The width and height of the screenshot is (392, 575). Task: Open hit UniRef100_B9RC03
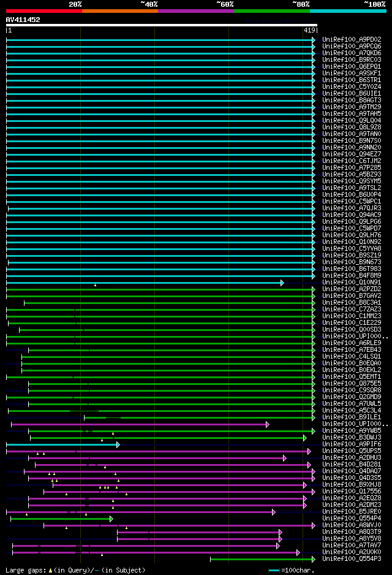[352, 59]
